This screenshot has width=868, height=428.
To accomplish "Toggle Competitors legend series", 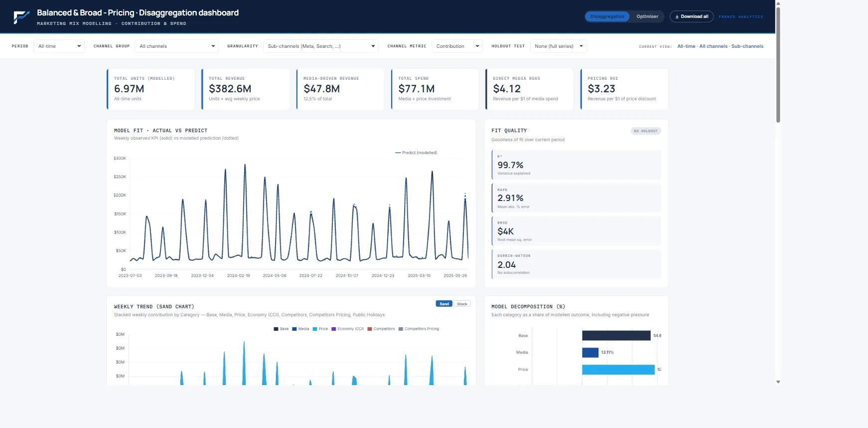I will pyautogui.click(x=381, y=329).
